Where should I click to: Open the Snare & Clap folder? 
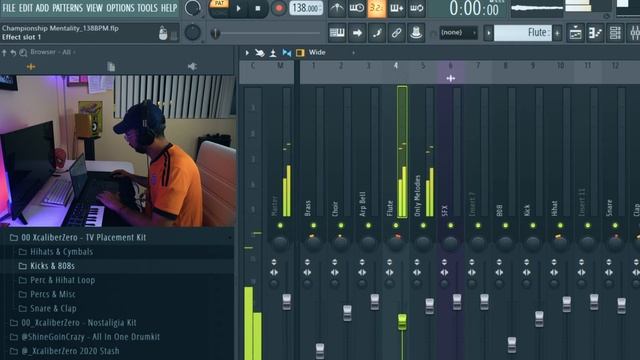(53, 309)
